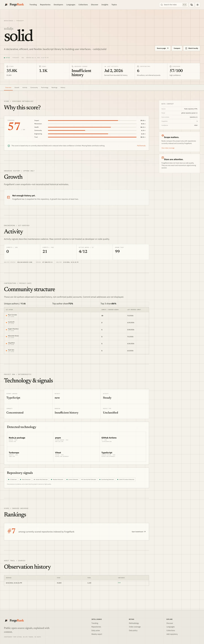Go to the Topics nav item
The image size is (204, 644).
point(114,5)
